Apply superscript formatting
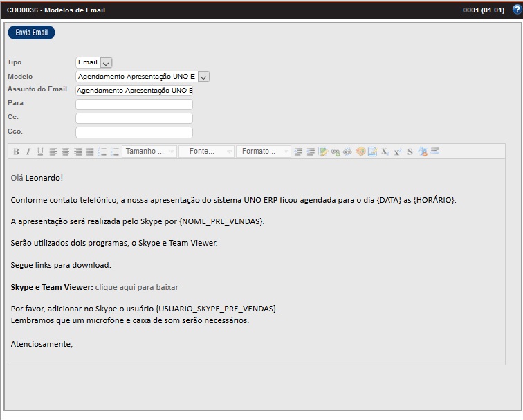 click(x=398, y=152)
